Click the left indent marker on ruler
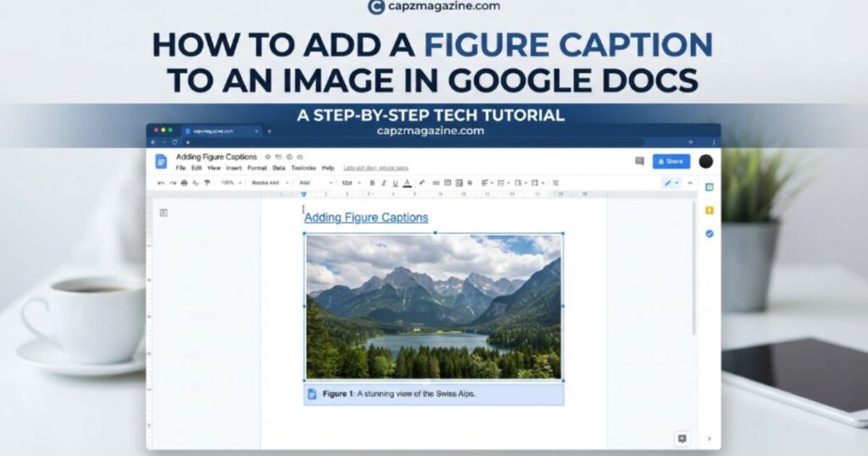The height and width of the screenshot is (456, 868). point(303,194)
